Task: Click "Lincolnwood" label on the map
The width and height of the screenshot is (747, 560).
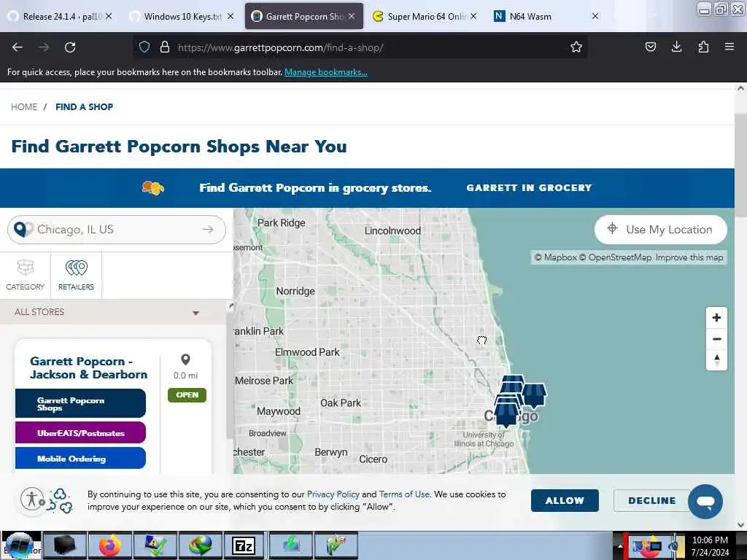Action: [x=392, y=230]
